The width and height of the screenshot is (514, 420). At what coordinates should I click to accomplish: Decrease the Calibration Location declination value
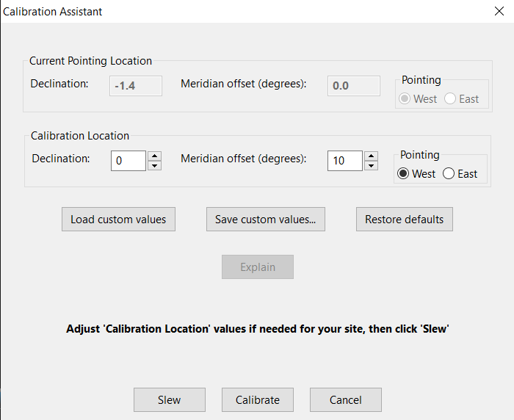pos(154,165)
